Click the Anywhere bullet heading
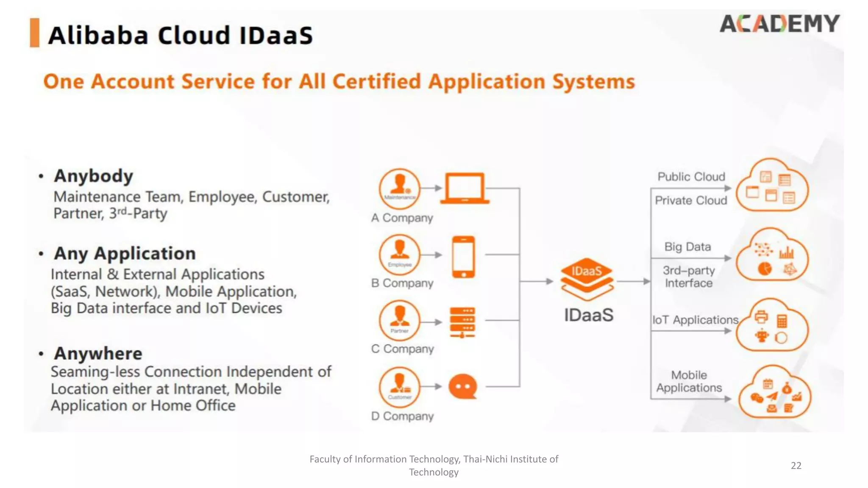 point(98,353)
